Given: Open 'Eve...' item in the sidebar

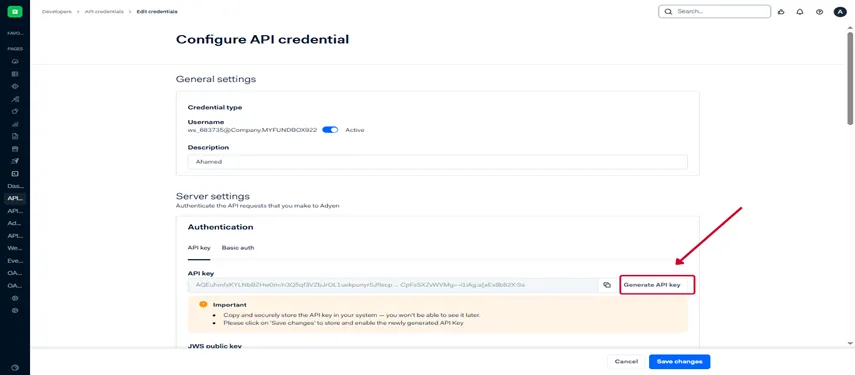Looking at the screenshot, I should pos(15,261).
